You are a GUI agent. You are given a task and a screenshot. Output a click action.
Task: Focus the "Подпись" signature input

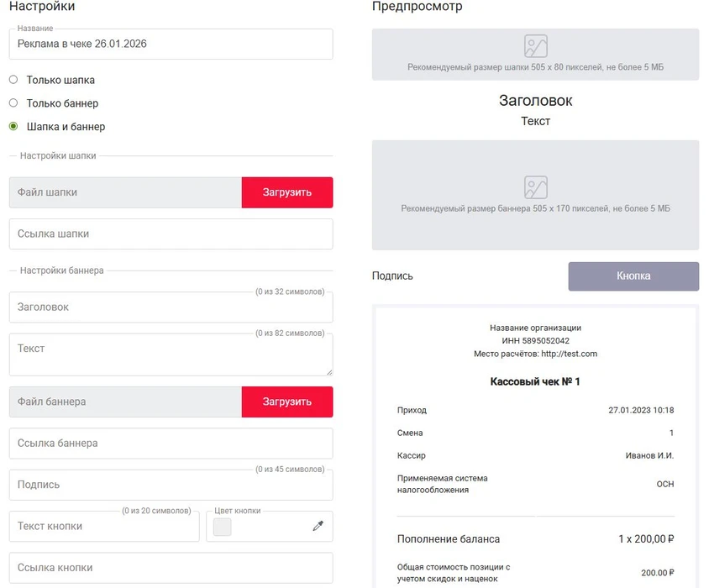pos(171,485)
